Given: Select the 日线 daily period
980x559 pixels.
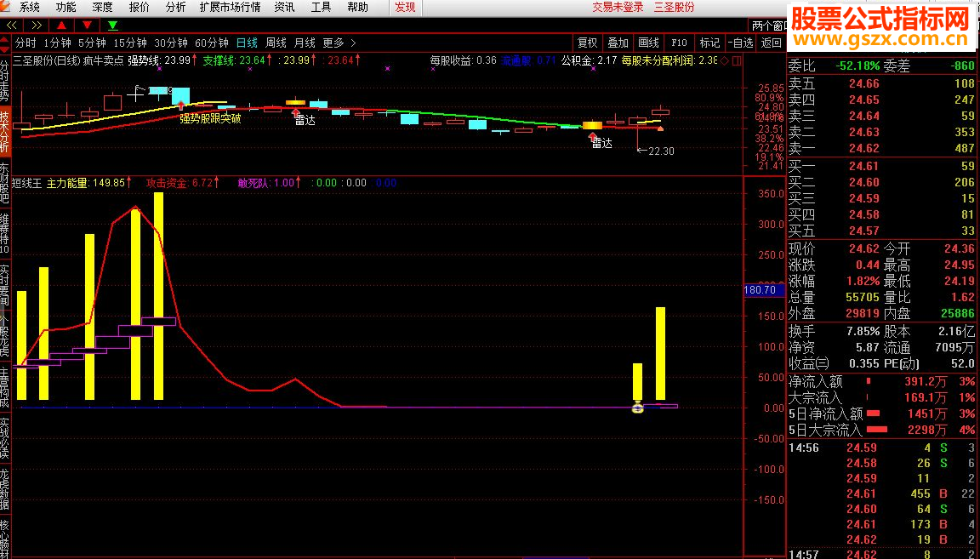Looking at the screenshot, I should coord(247,43).
